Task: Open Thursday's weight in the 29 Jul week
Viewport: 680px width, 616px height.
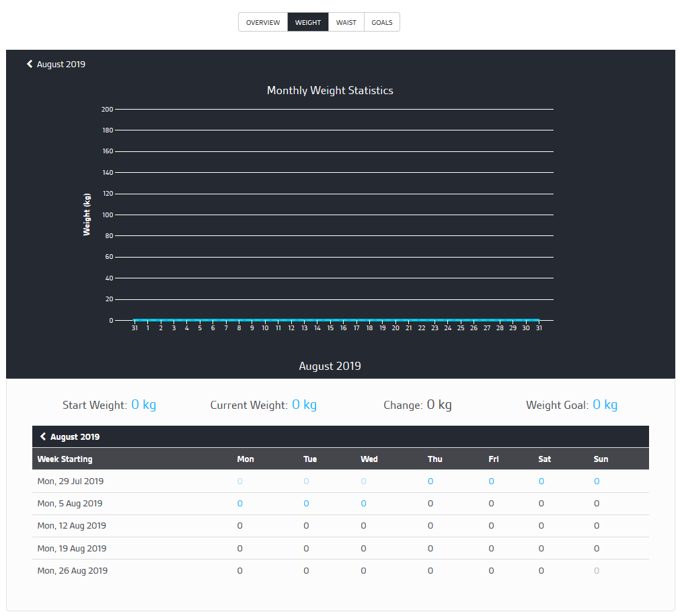Action: (430, 482)
